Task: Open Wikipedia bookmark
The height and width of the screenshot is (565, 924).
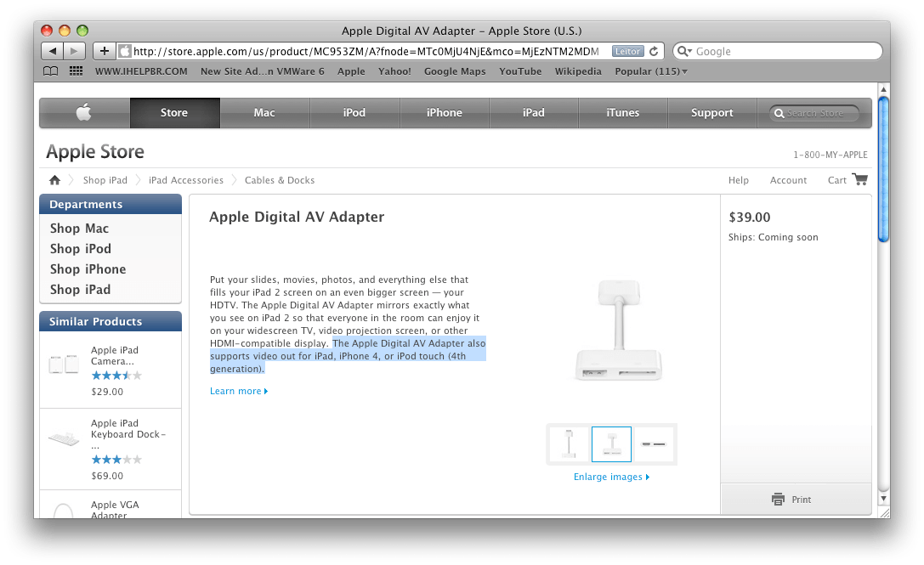Action: (x=578, y=71)
